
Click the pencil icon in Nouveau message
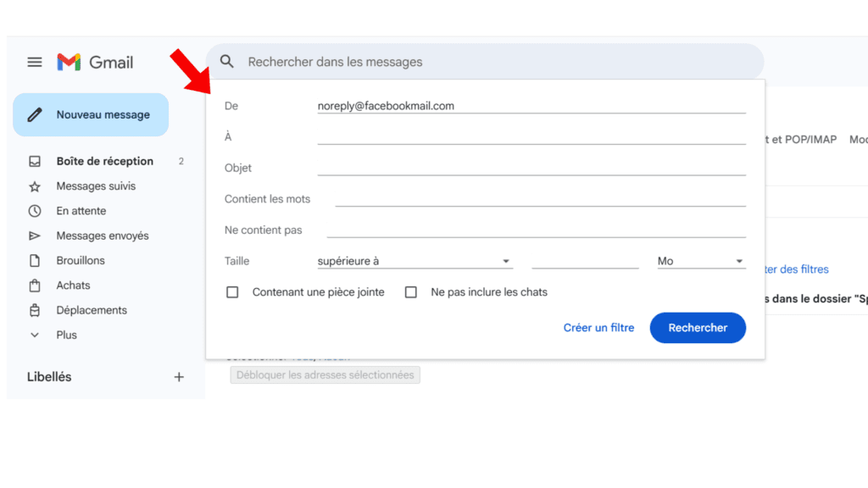[35, 114]
